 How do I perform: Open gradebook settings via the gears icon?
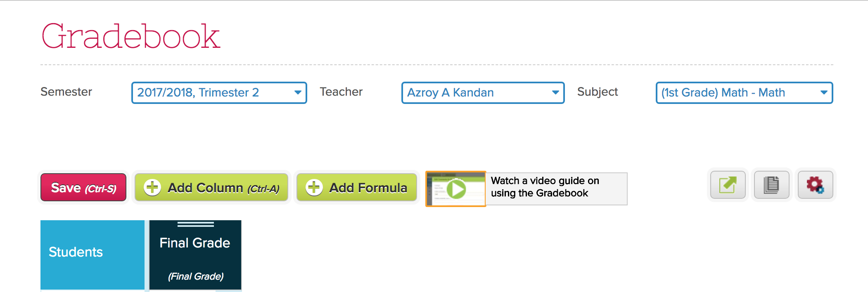pos(814,185)
